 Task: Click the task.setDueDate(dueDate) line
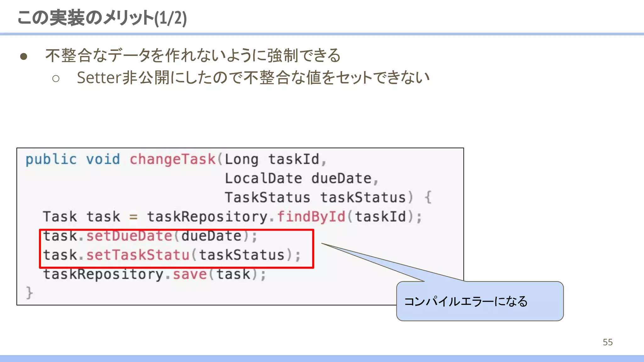click(150, 236)
